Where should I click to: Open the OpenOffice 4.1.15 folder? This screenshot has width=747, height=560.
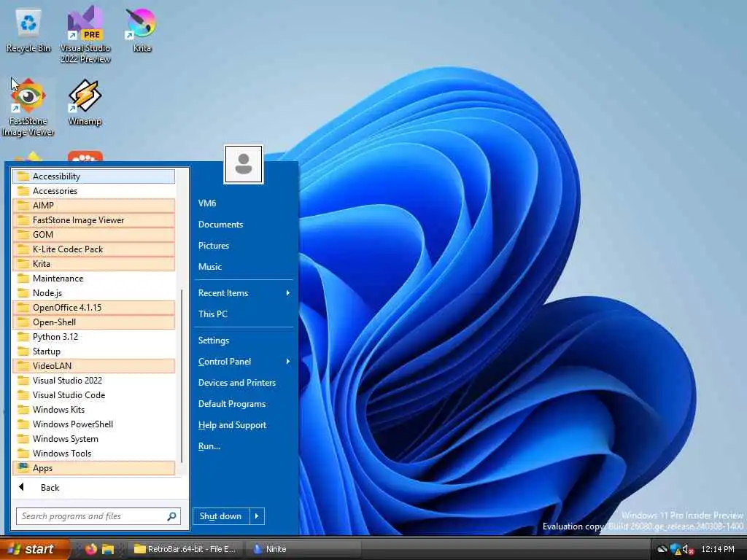pyautogui.click(x=94, y=308)
